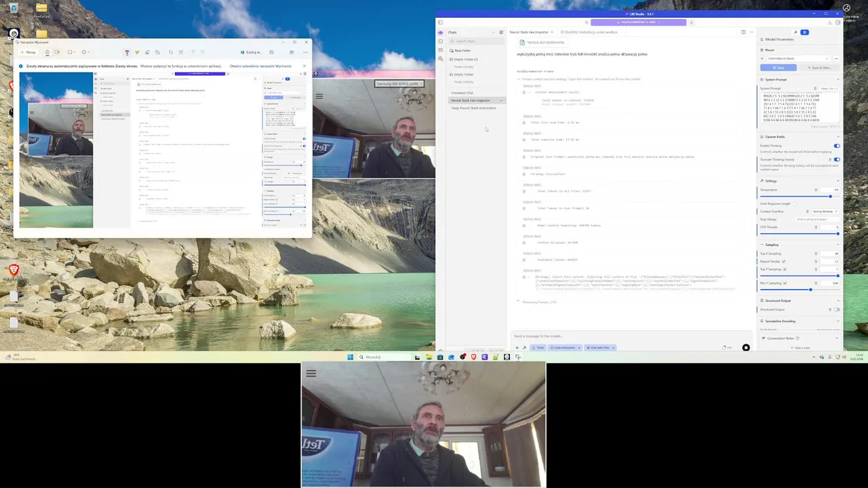Click Save As New preset button
Viewport: 868px width, 488px height.
point(820,68)
